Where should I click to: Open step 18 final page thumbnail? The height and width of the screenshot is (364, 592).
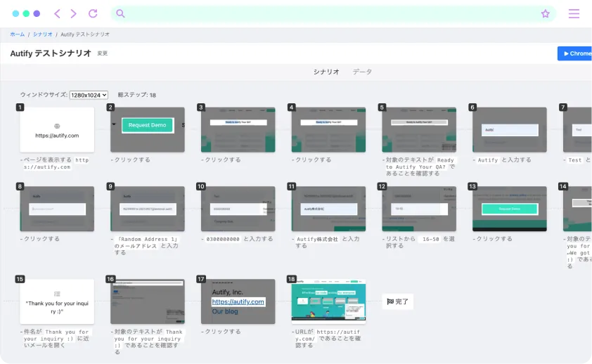point(328,301)
